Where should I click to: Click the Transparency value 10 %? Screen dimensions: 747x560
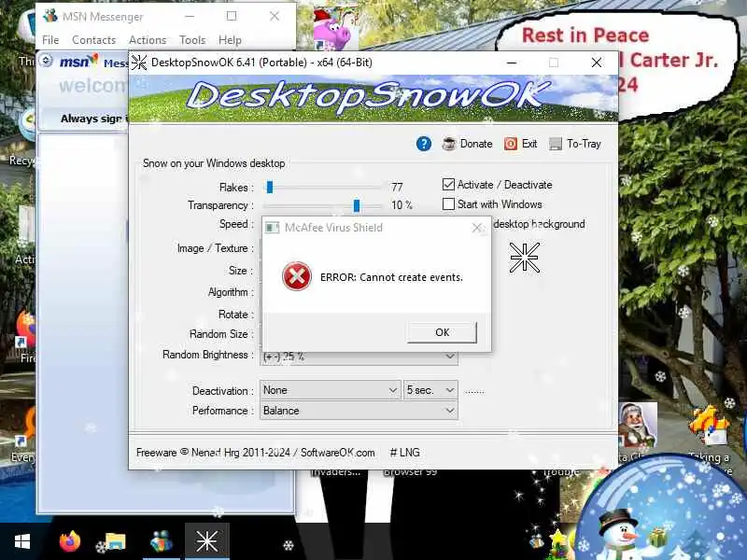tap(402, 205)
